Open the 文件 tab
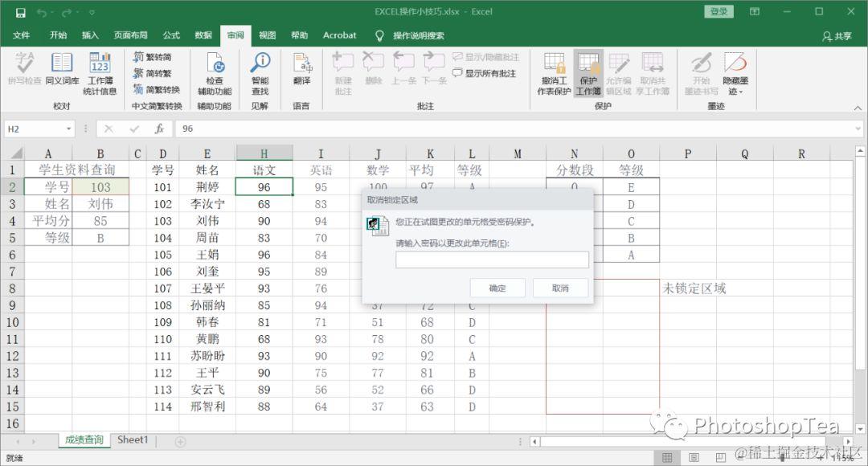Screen dimensions: 868x466 [21, 35]
